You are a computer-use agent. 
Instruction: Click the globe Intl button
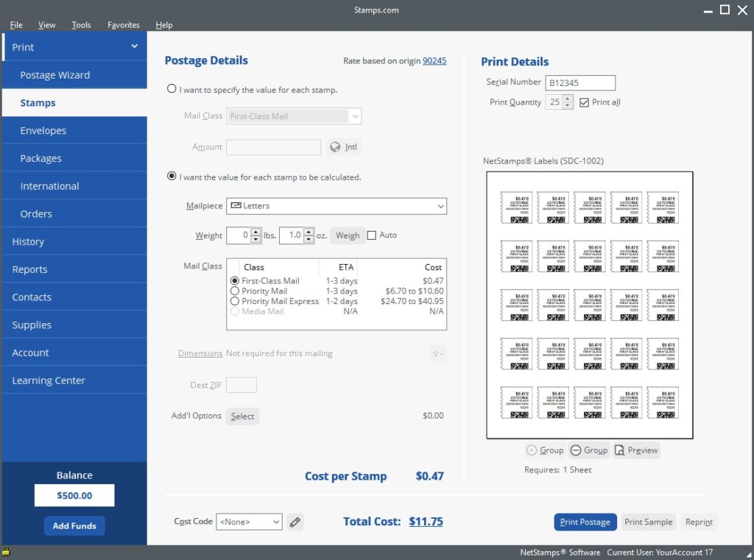click(344, 147)
